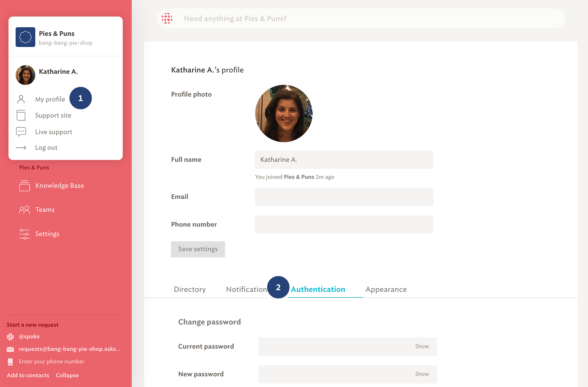
Task: Click the Enter your phone number link
Action: [x=52, y=361]
